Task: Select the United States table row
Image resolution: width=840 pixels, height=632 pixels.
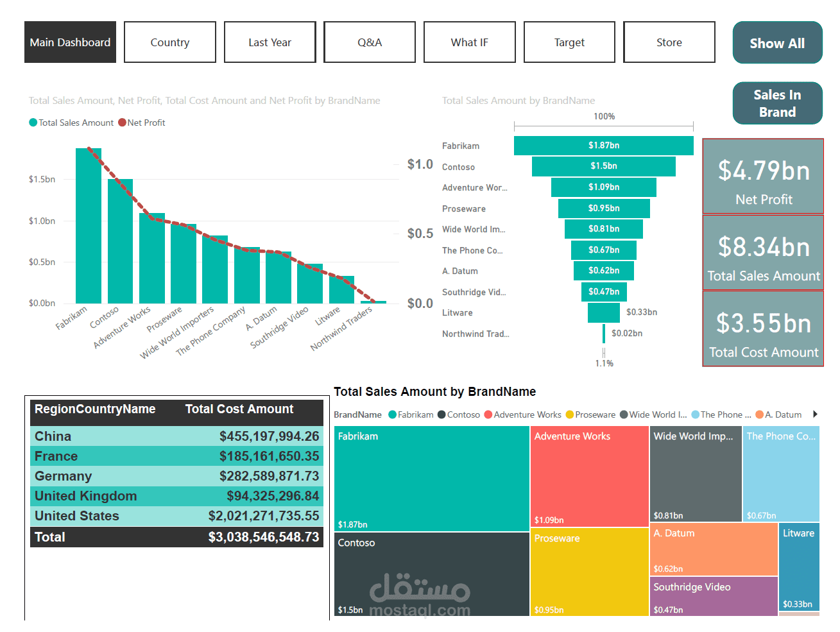Action: point(176,516)
